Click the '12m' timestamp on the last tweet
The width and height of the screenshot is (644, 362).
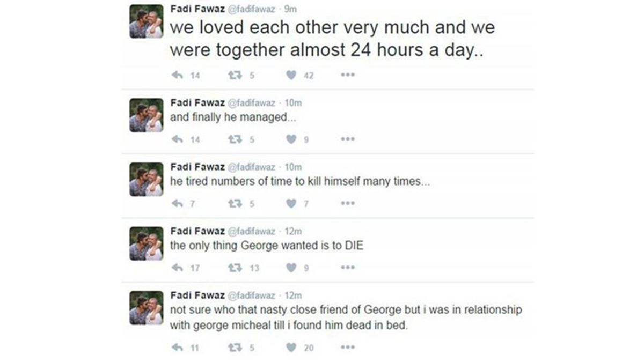coord(293,295)
